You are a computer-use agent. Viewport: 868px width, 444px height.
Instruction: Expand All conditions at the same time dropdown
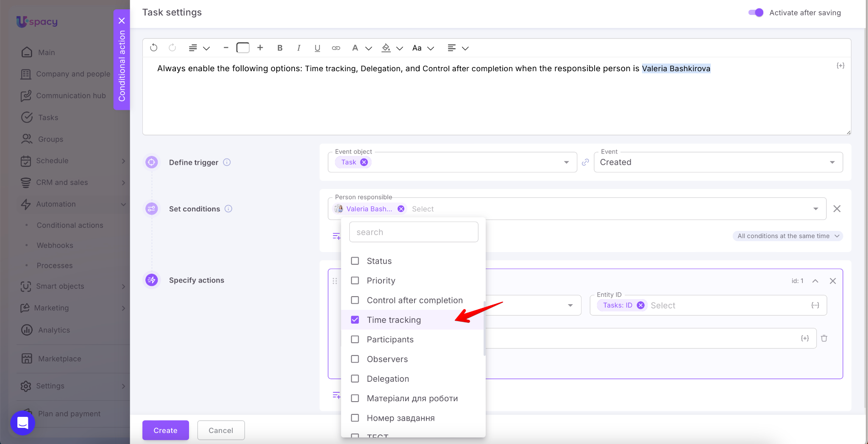(787, 236)
